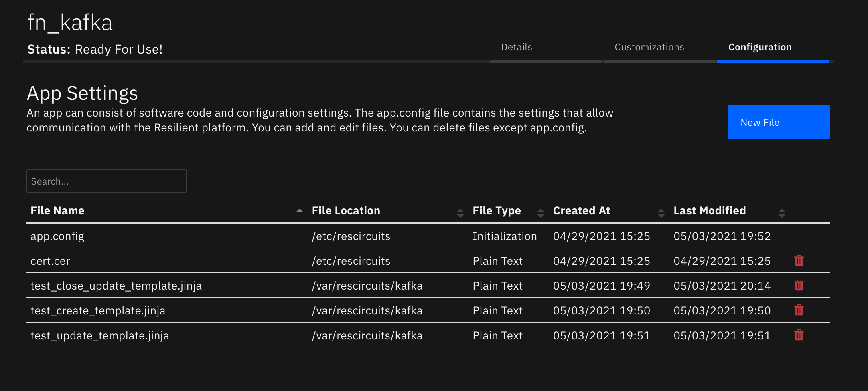
Task: Sort by File Name arrow
Action: tap(299, 211)
